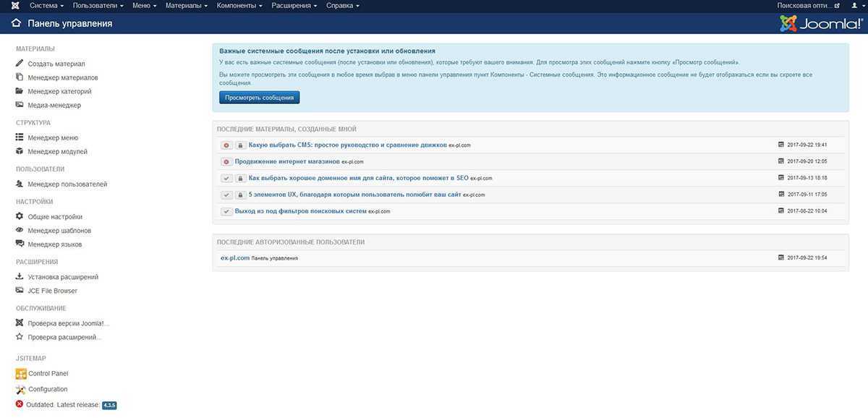Click lock icon on Какую выбрать CMS article

[240, 145]
